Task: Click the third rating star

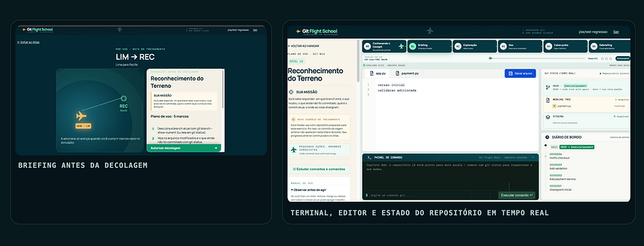Action: tap(611, 58)
